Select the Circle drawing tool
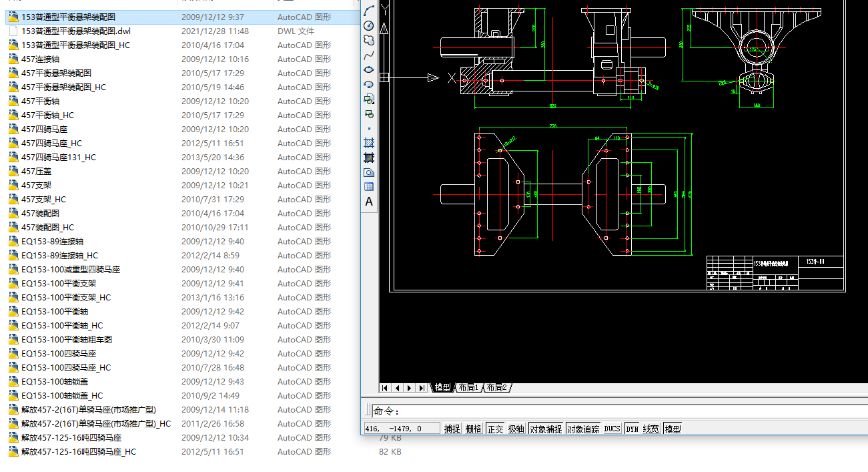 369,25
